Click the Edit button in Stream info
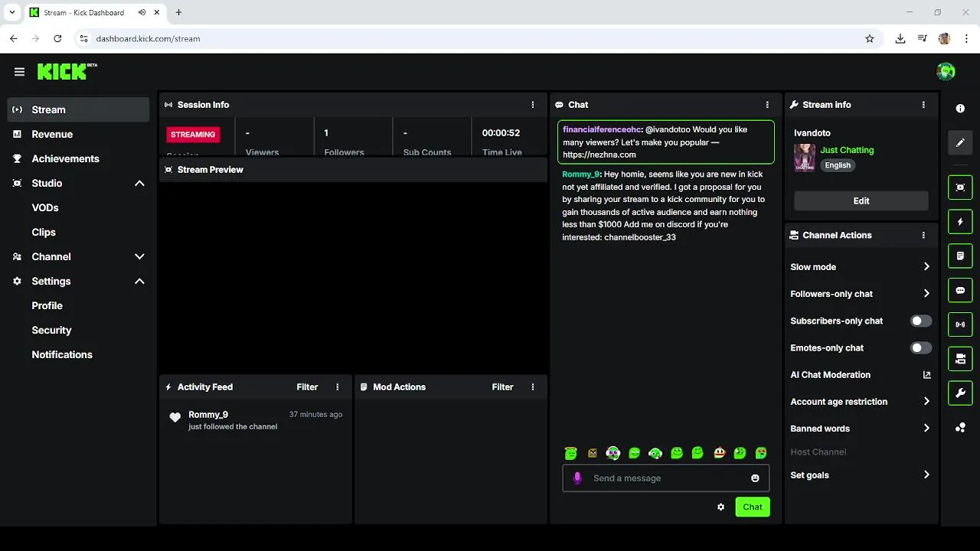Viewport: 980px width, 551px height. [861, 201]
